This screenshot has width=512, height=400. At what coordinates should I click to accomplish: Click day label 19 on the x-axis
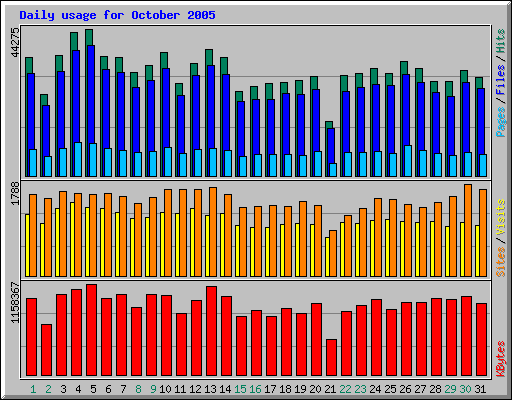point(300,389)
